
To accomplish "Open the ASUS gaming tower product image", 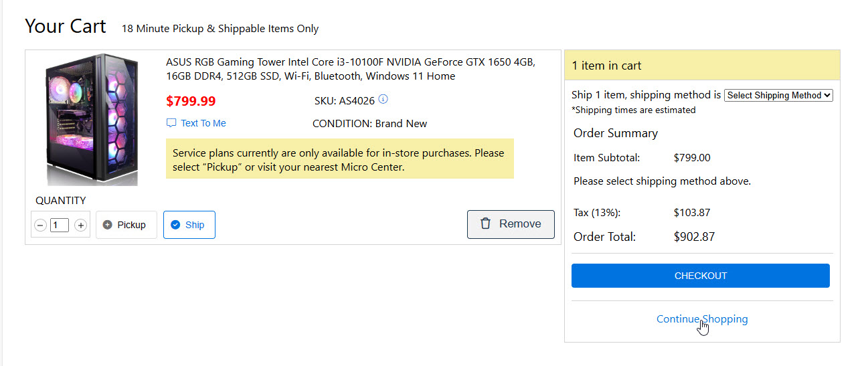I will click(x=92, y=120).
